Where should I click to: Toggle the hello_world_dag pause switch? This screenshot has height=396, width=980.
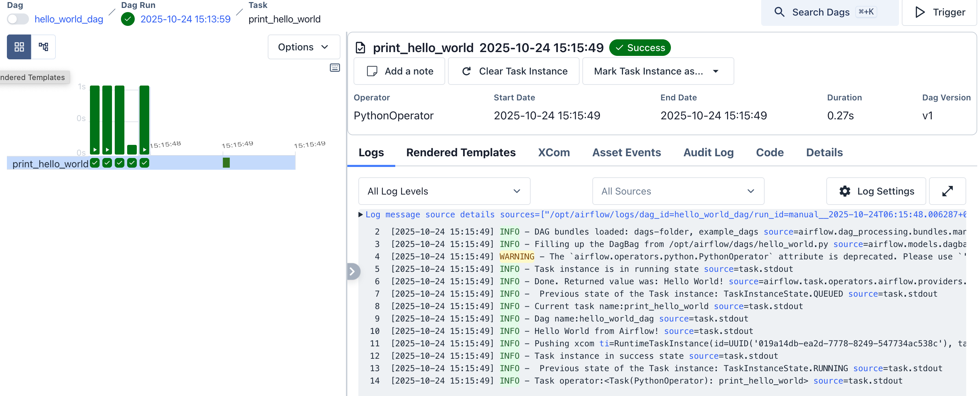[18, 19]
